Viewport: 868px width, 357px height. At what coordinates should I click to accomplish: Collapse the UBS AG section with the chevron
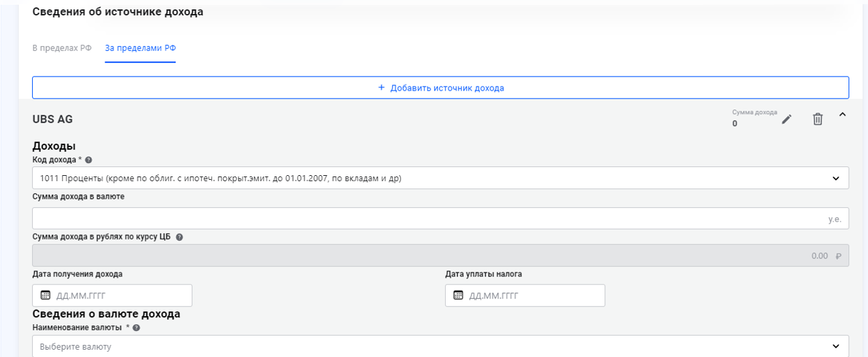tap(843, 115)
